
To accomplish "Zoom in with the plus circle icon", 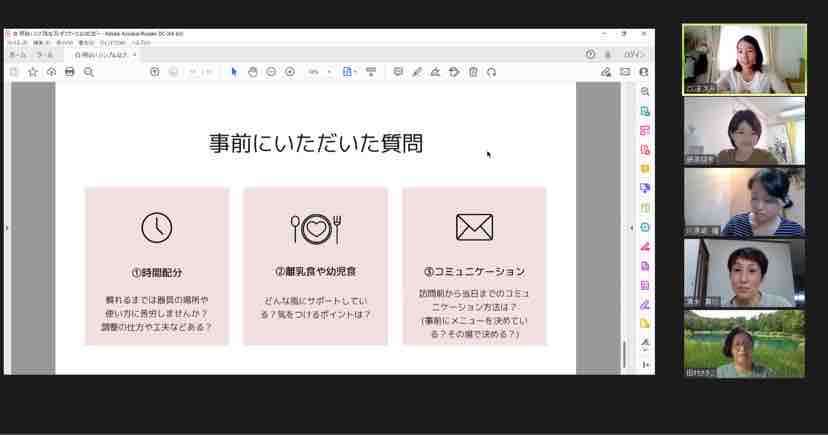I will [x=290, y=72].
